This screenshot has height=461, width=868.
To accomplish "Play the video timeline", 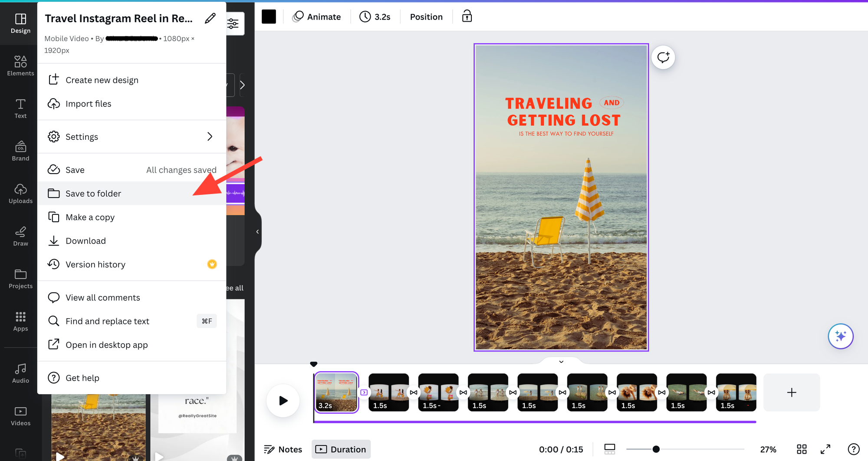I will [283, 400].
